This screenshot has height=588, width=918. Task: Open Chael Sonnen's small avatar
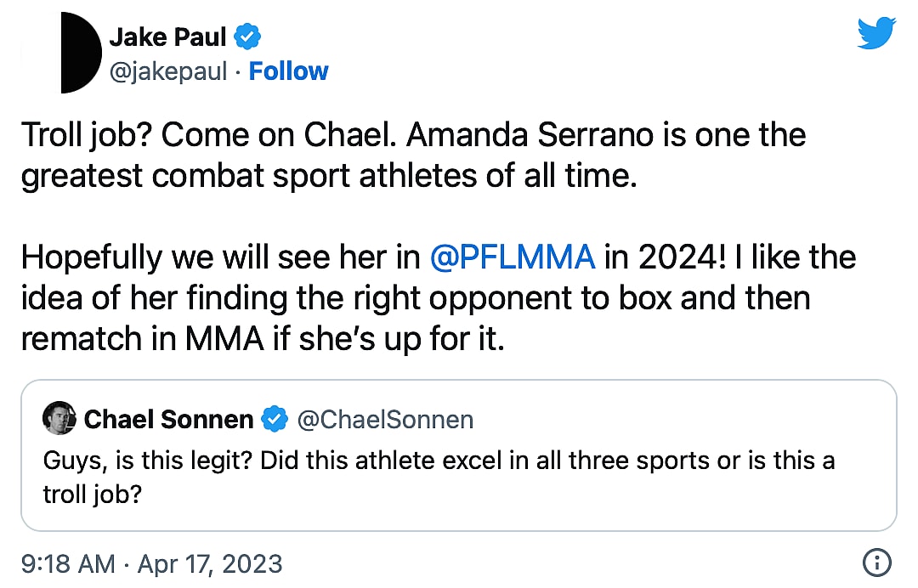[x=59, y=419]
